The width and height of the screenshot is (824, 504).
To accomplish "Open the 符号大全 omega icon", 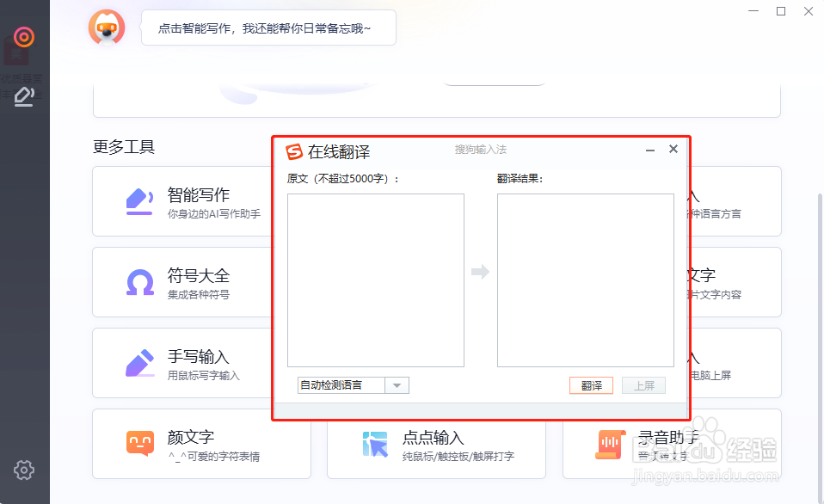I will tap(140, 283).
